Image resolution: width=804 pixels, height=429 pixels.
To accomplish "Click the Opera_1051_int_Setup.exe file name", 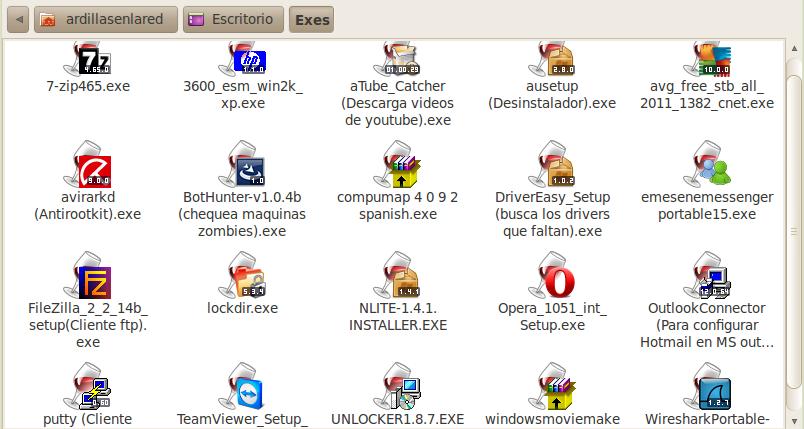I will pos(552,317).
